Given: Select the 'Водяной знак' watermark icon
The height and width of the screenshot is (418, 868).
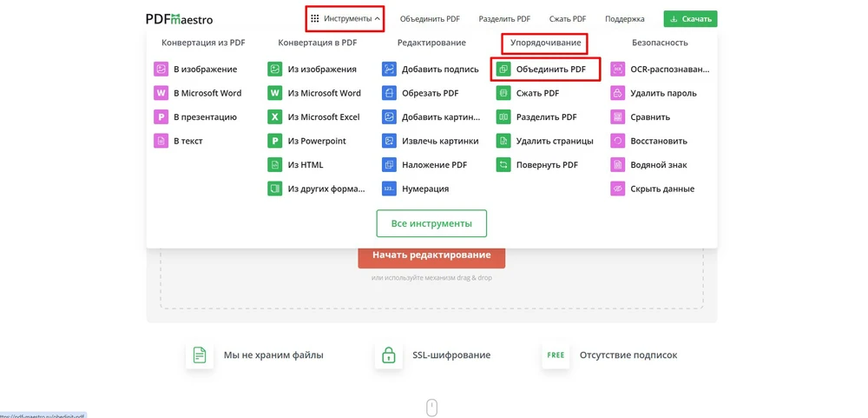Looking at the screenshot, I should point(617,165).
